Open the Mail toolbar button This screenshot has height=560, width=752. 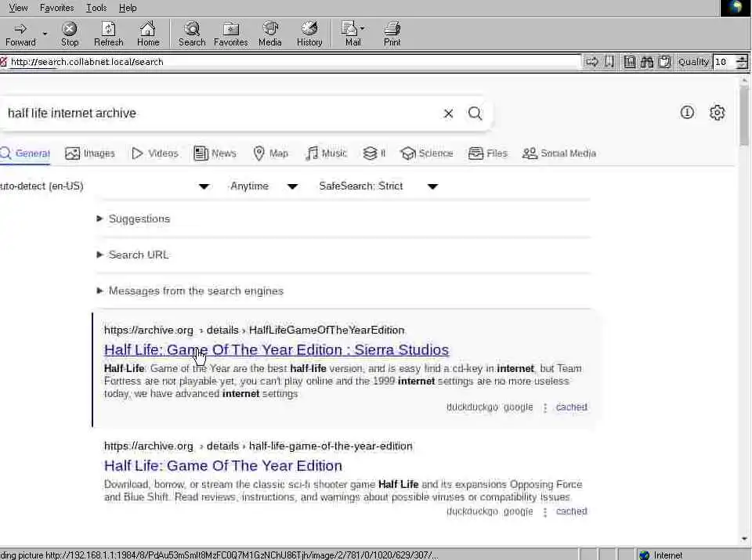pos(352,34)
